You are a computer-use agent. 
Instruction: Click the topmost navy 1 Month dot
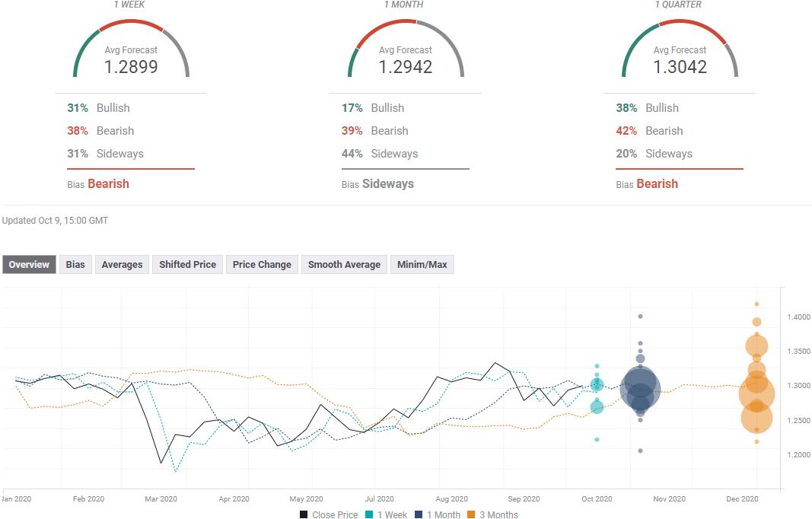(x=641, y=316)
